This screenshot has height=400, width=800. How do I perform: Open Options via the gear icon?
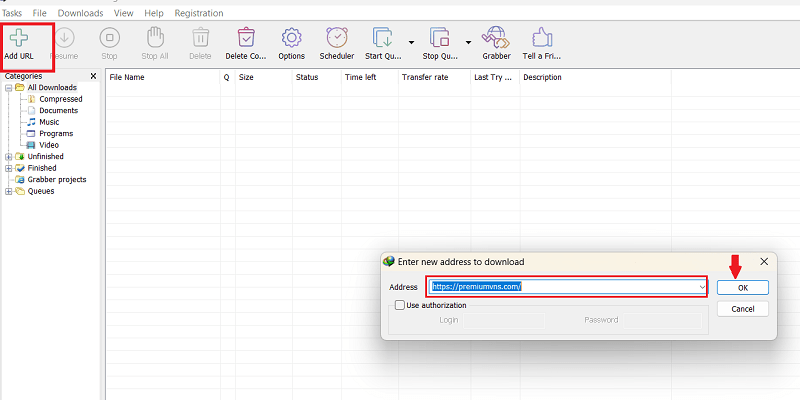coord(291,38)
